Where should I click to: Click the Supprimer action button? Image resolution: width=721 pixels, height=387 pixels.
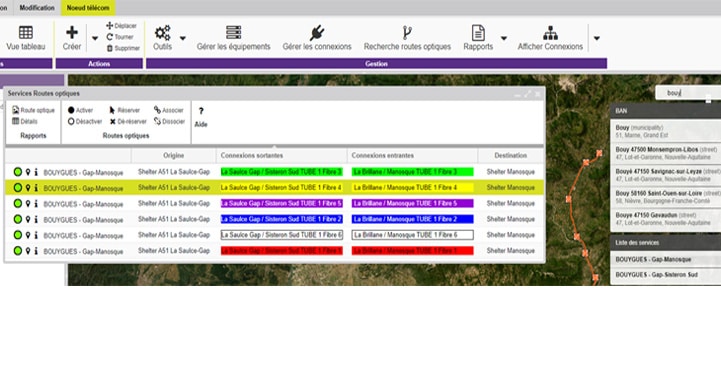[123, 48]
